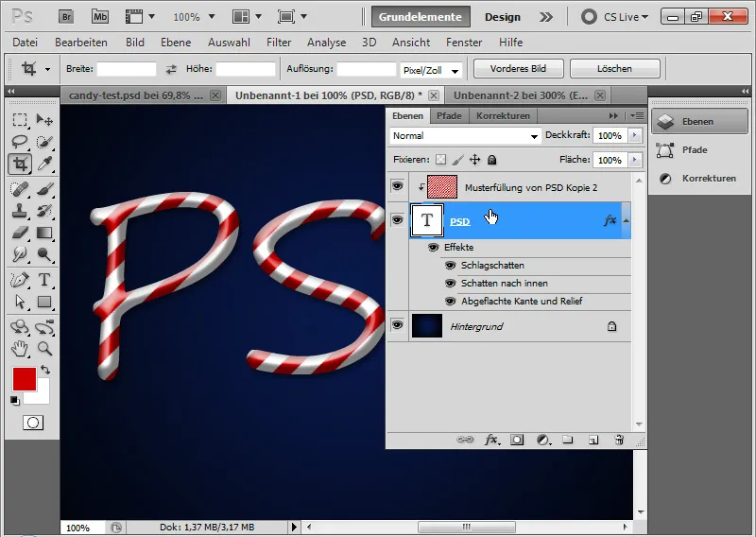
Task: Reset default foreground and background colors
Action: [15, 401]
